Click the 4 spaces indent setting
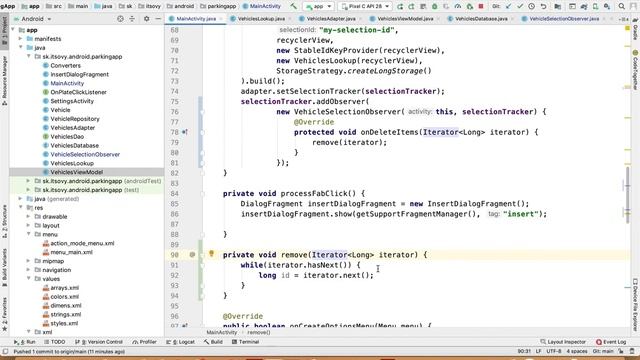The height and width of the screenshot is (360, 640). (577, 351)
